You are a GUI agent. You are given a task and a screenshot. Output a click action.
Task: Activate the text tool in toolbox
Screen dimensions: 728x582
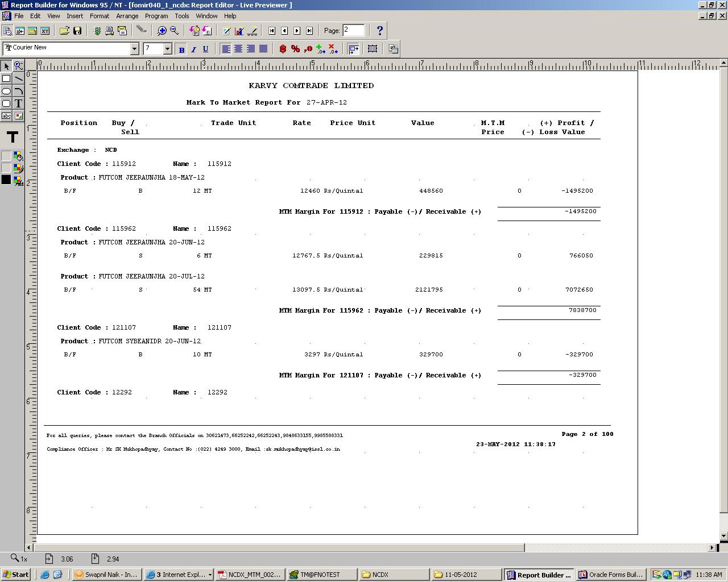[x=19, y=103]
